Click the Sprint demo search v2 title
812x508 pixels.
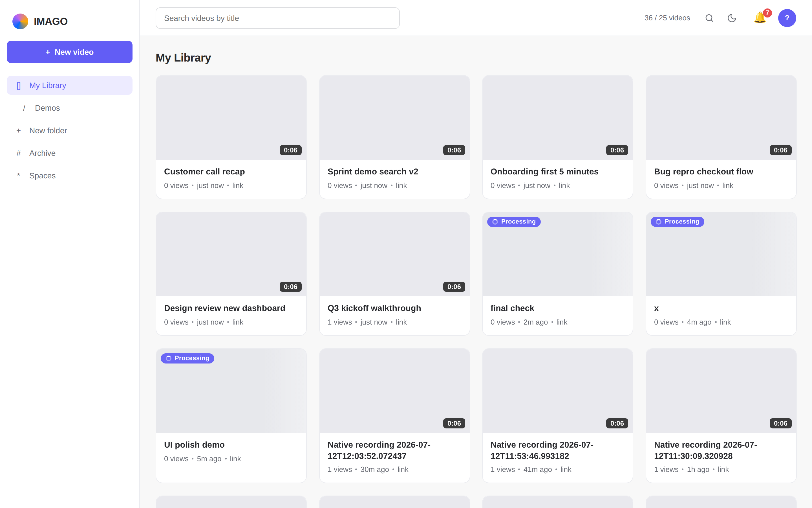(x=373, y=172)
